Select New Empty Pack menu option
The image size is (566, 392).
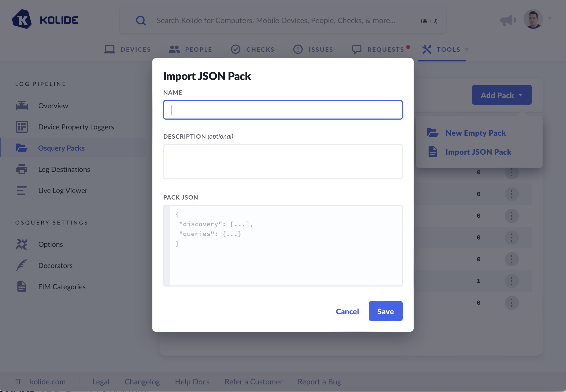(x=475, y=133)
